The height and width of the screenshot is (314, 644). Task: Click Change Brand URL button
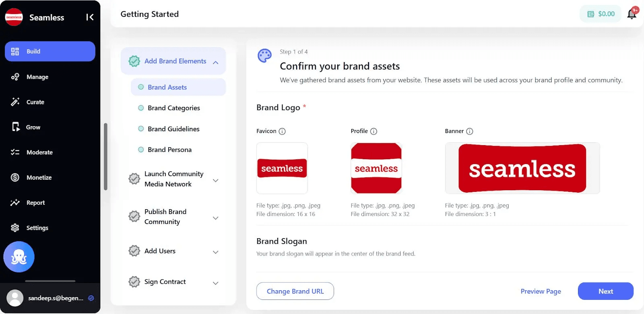pos(295,291)
